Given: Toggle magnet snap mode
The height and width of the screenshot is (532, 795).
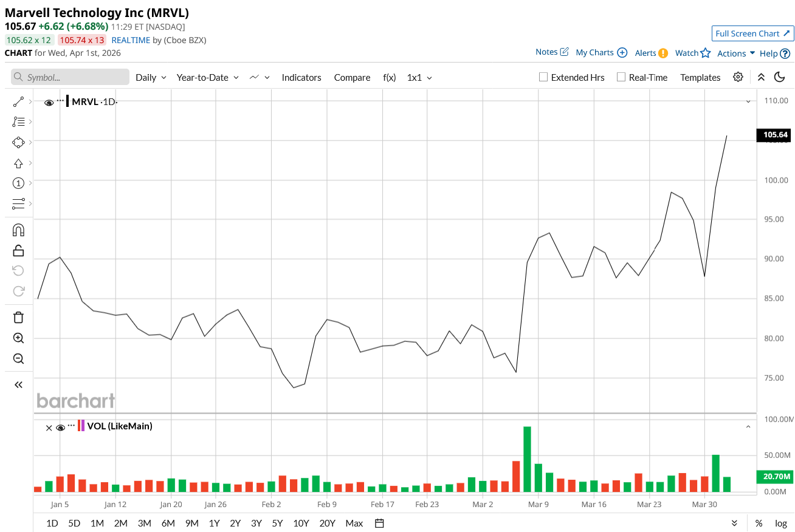Looking at the screenshot, I should click(x=18, y=230).
